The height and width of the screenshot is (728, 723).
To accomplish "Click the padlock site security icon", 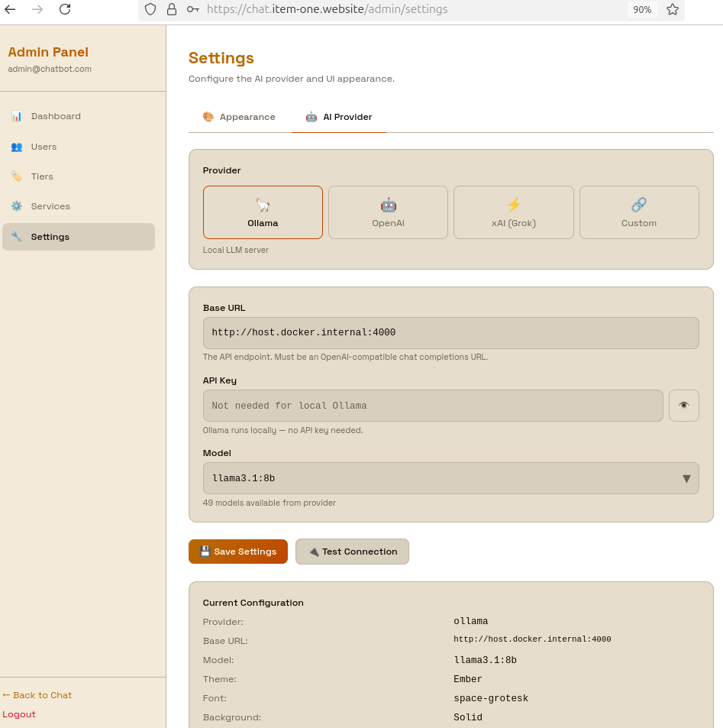I will tap(172, 9).
